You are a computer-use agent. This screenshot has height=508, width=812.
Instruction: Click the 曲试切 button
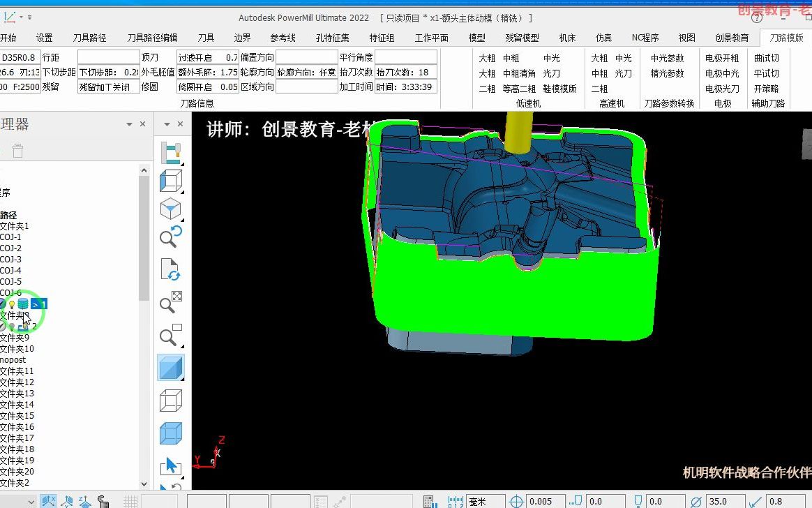pyautogui.click(x=767, y=58)
